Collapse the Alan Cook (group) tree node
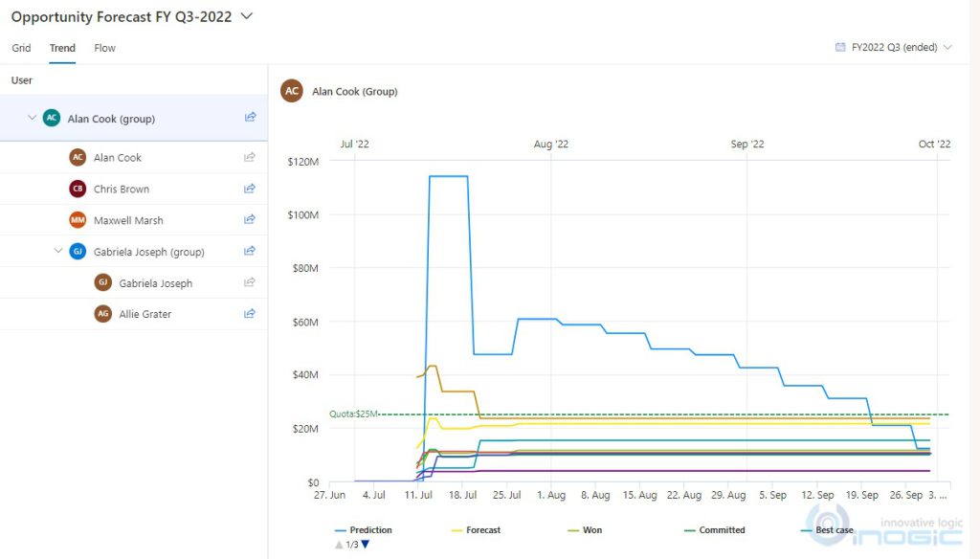 33,117
